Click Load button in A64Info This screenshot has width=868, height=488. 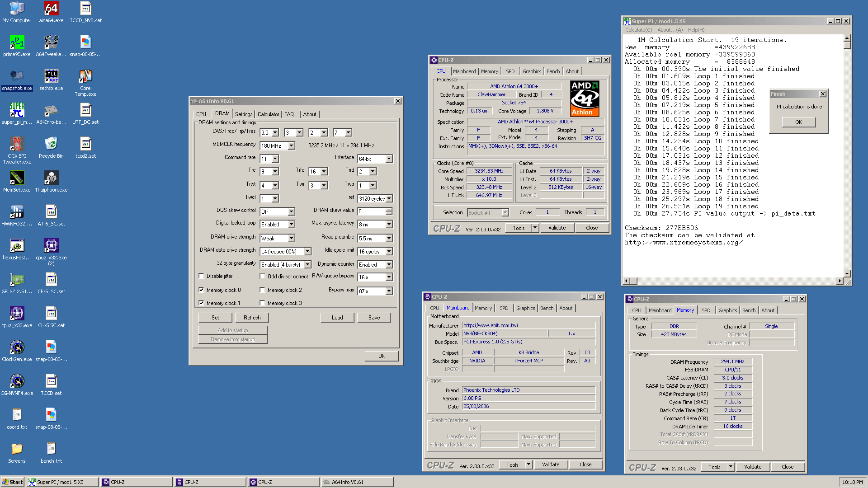click(x=337, y=318)
